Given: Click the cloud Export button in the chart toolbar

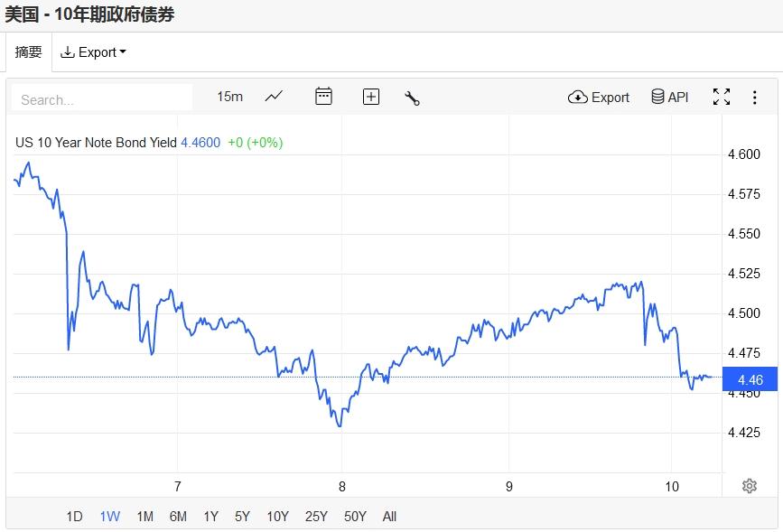Looking at the screenshot, I should click(x=599, y=97).
